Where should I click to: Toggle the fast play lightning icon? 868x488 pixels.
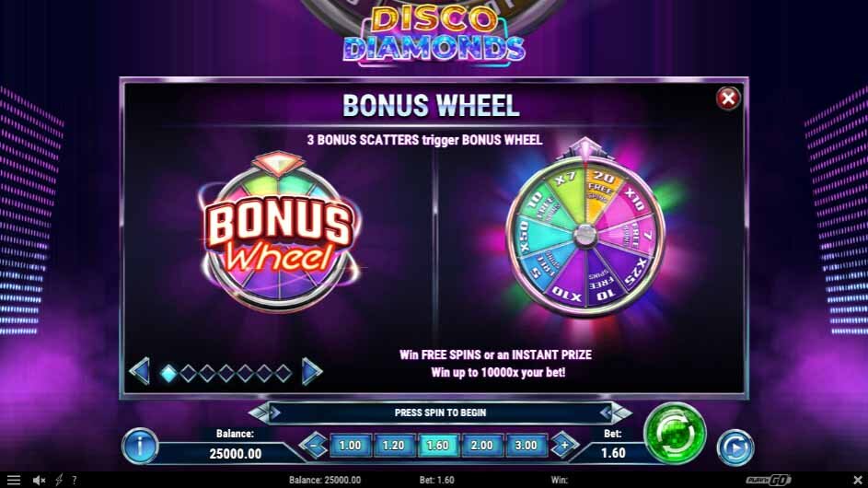59,481
